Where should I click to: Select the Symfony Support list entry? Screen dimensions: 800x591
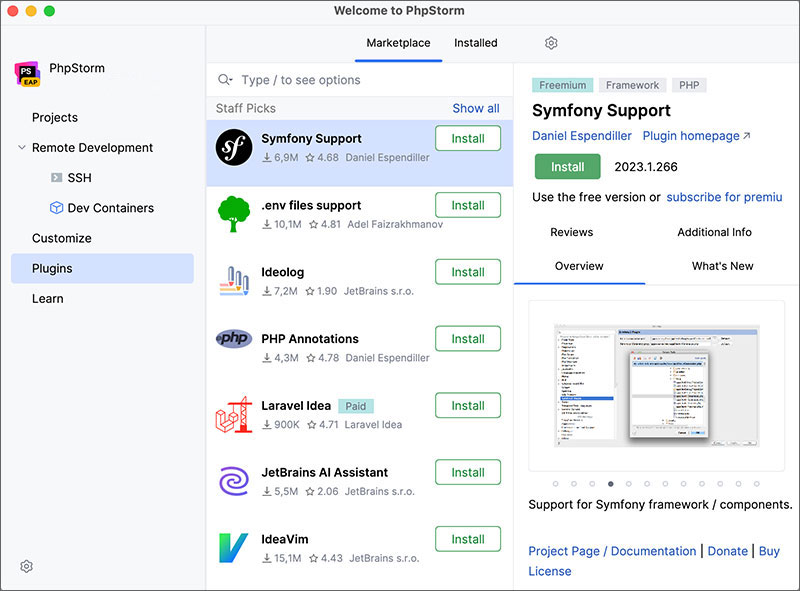click(360, 153)
